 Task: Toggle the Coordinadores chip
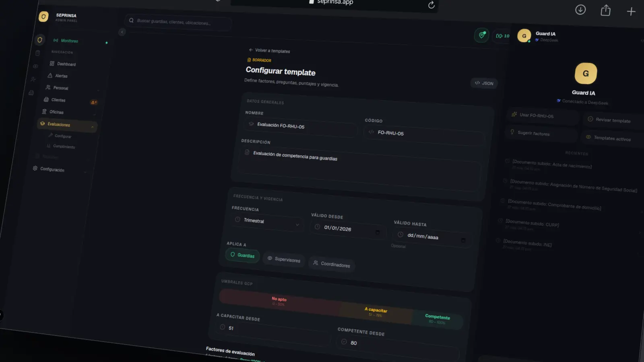(332, 264)
